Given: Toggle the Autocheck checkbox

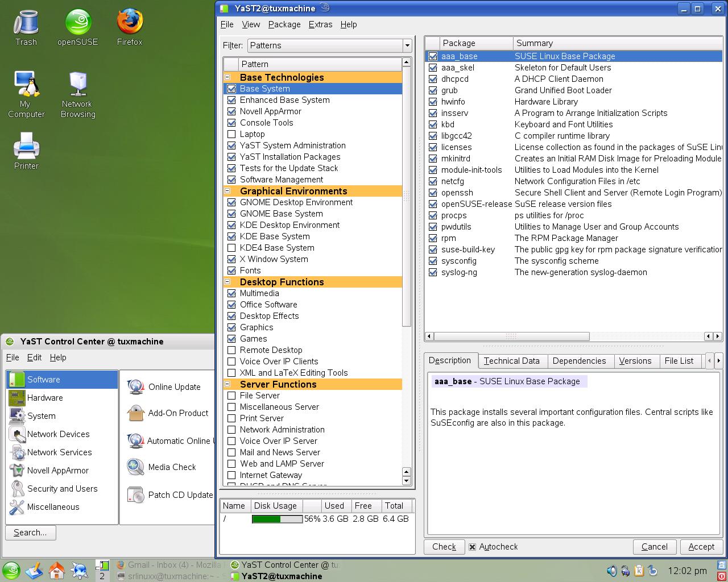Looking at the screenshot, I should [x=472, y=547].
